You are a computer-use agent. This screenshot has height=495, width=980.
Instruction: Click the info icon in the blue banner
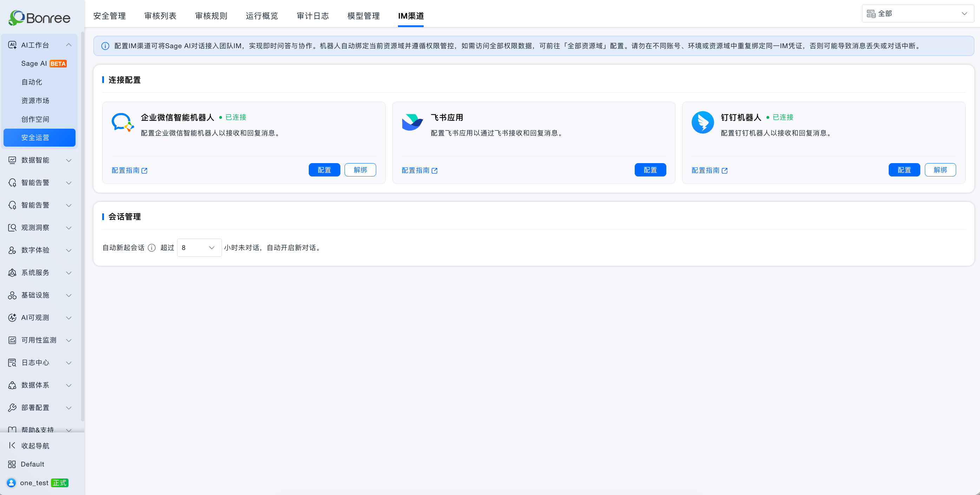105,46
